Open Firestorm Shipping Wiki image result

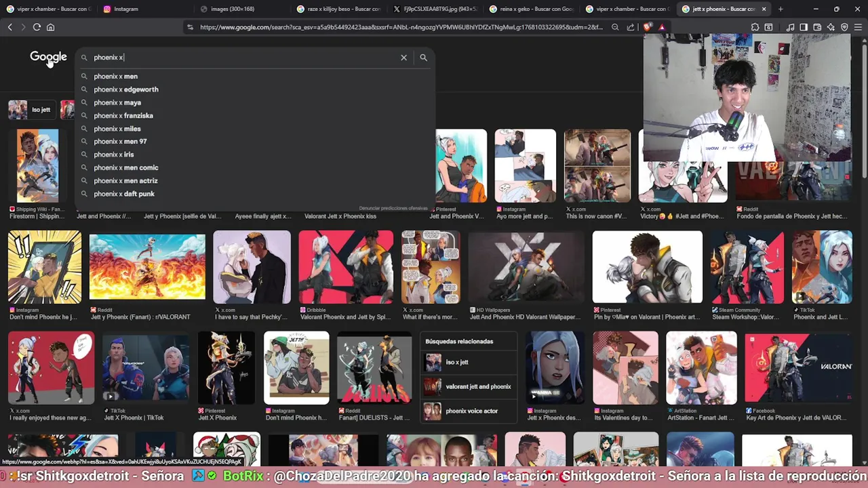tap(37, 165)
